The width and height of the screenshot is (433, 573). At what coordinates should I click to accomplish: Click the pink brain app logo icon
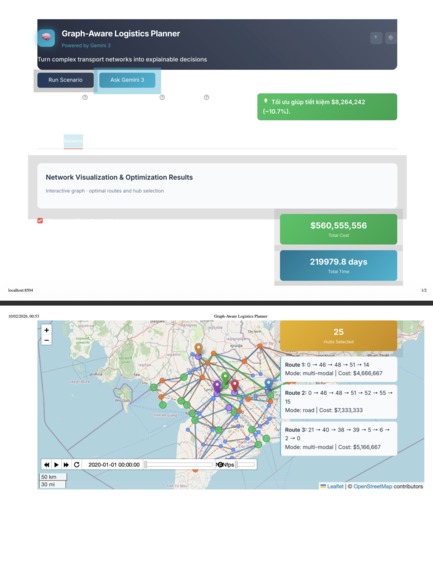pyautogui.click(x=46, y=38)
